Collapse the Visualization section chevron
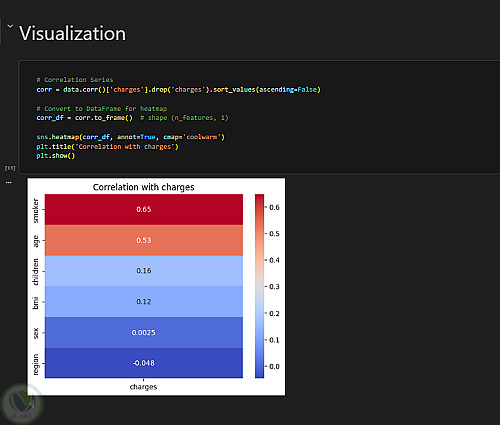Screen dimensions: 500x425 tap(10, 26)
